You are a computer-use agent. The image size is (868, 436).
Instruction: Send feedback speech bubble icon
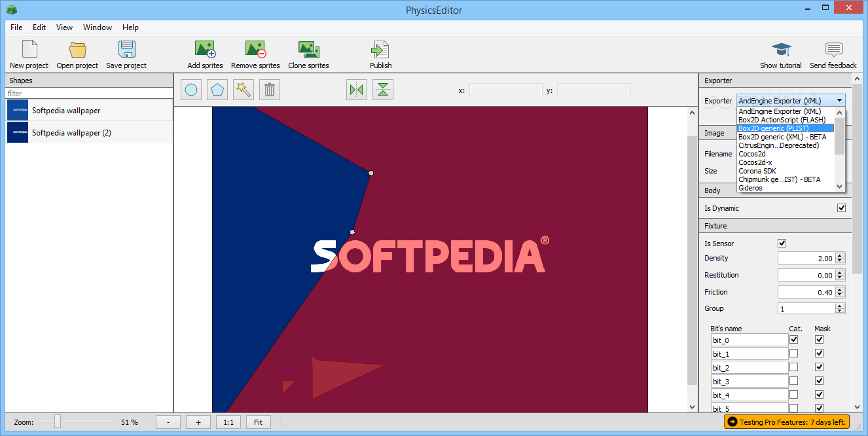click(833, 50)
